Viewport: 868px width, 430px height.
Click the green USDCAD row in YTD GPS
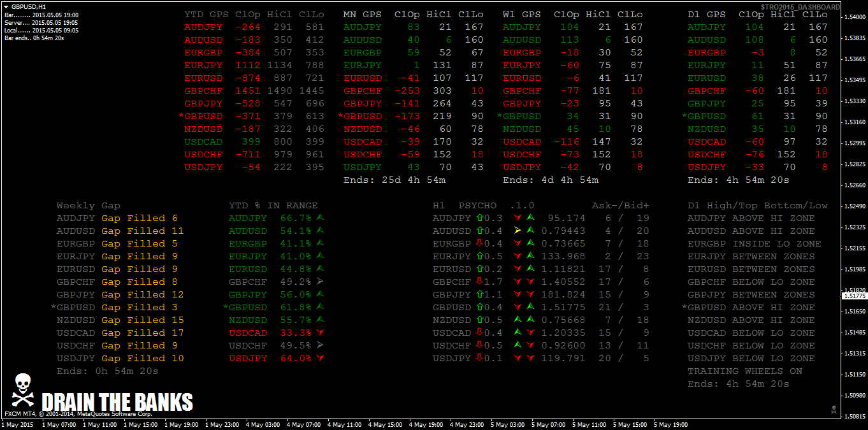tap(254, 141)
